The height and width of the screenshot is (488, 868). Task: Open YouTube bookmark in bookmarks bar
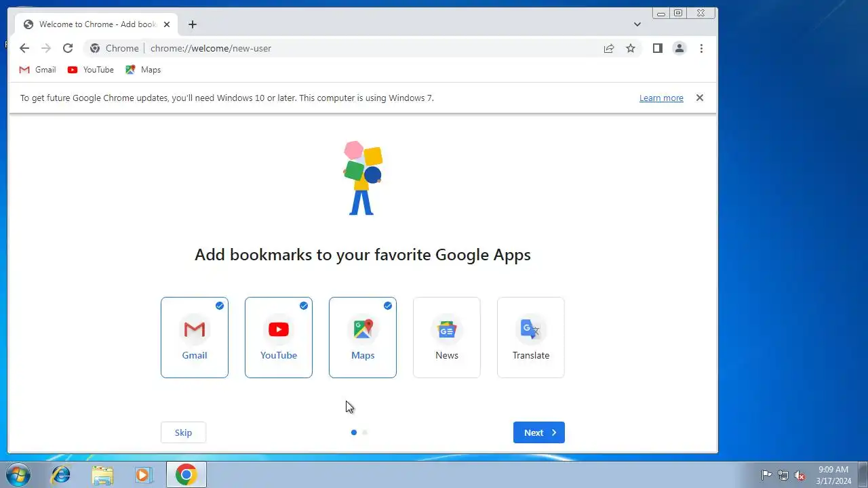pyautogui.click(x=91, y=70)
